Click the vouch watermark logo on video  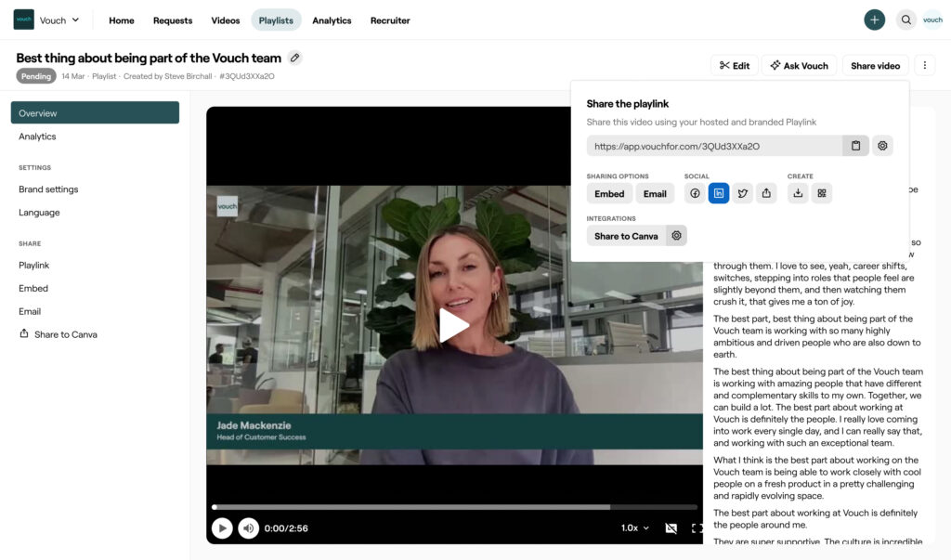pyautogui.click(x=228, y=206)
